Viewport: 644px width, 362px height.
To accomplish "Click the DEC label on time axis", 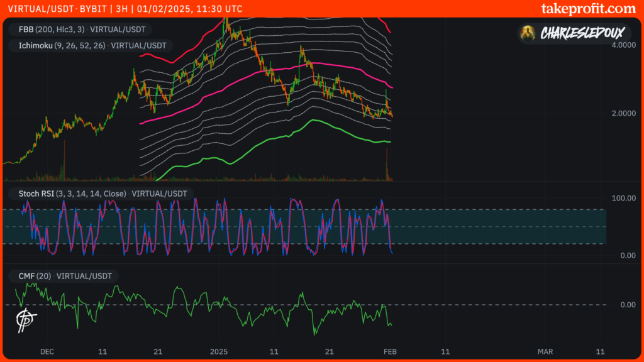I will pyautogui.click(x=47, y=351).
